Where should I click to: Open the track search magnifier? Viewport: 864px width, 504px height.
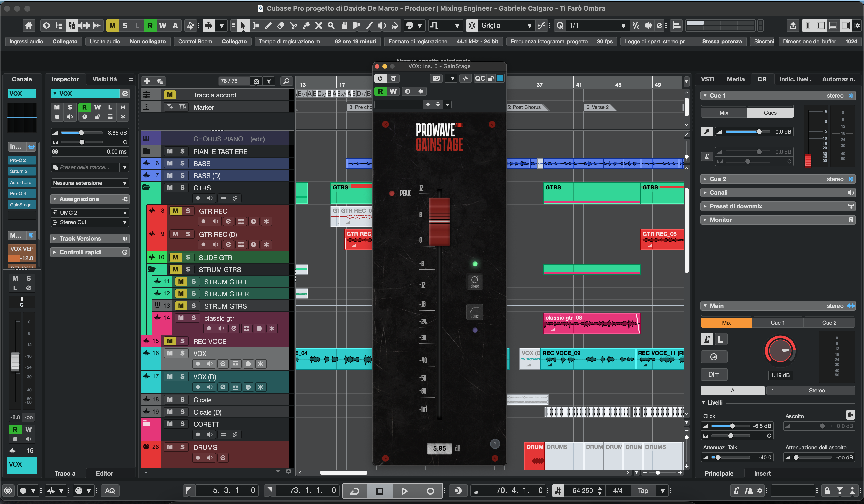coord(287,81)
